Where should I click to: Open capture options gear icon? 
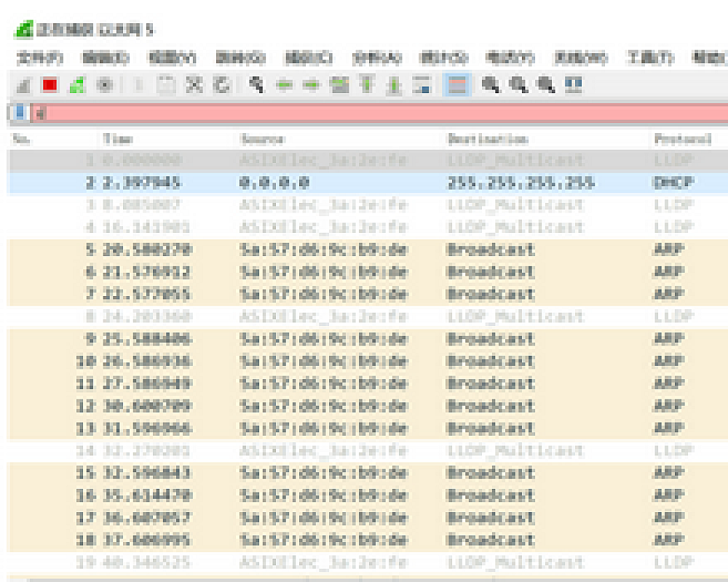[x=104, y=86]
